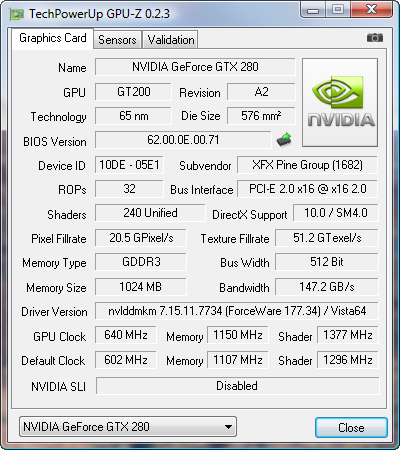Screen dimensions: 400x450
Task: Click the Subvendor label
Action: point(205,166)
